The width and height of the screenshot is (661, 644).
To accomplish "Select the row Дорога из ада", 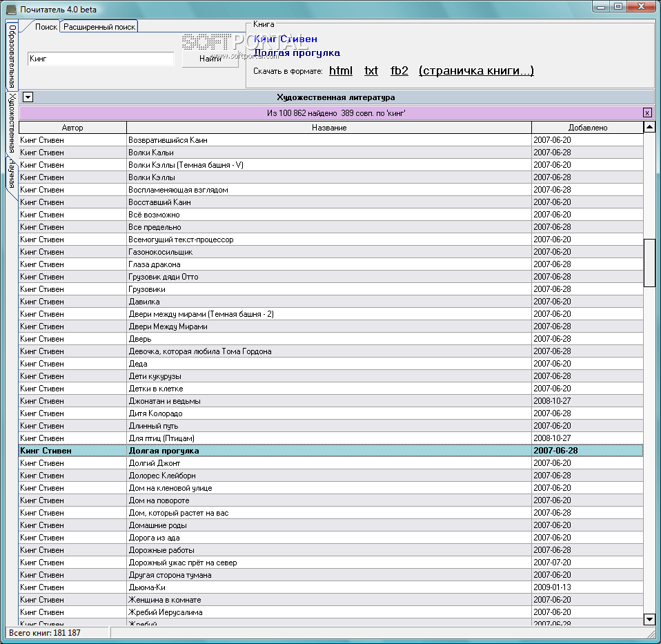I will click(x=331, y=538).
